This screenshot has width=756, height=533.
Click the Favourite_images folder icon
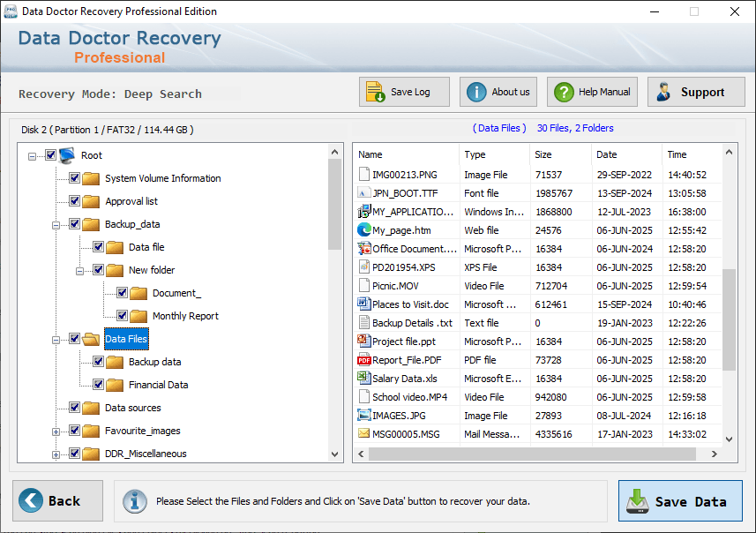[x=91, y=431]
